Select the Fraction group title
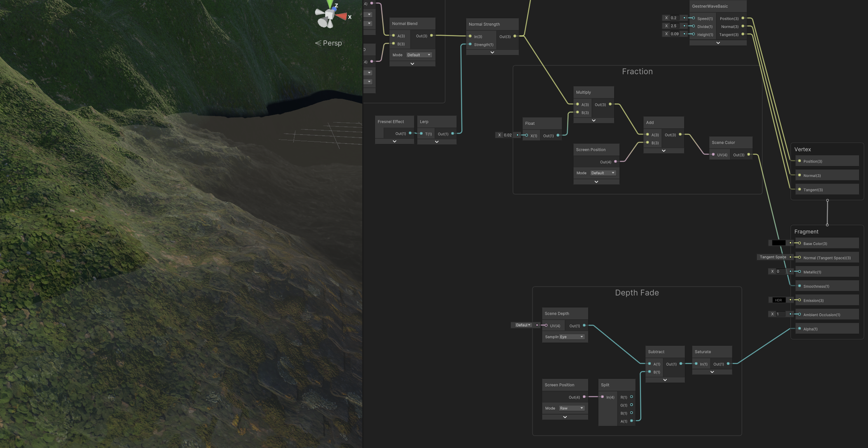The width and height of the screenshot is (868, 448). coord(637,72)
